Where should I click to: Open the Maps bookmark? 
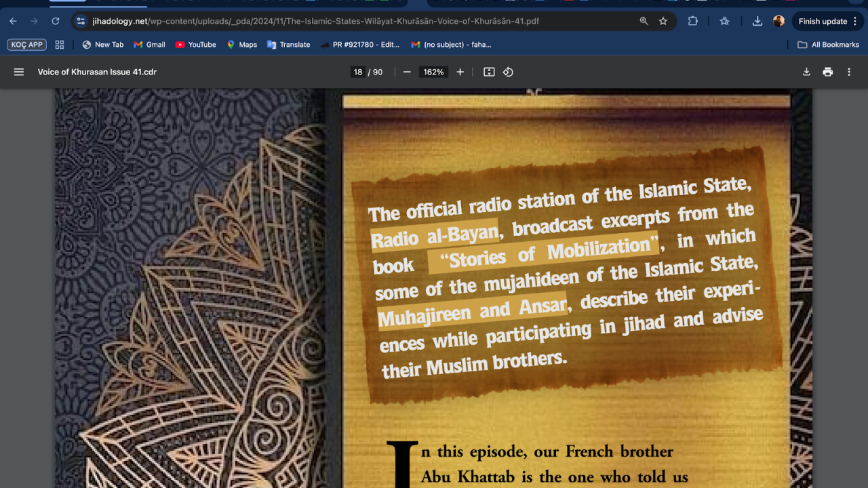pos(241,45)
